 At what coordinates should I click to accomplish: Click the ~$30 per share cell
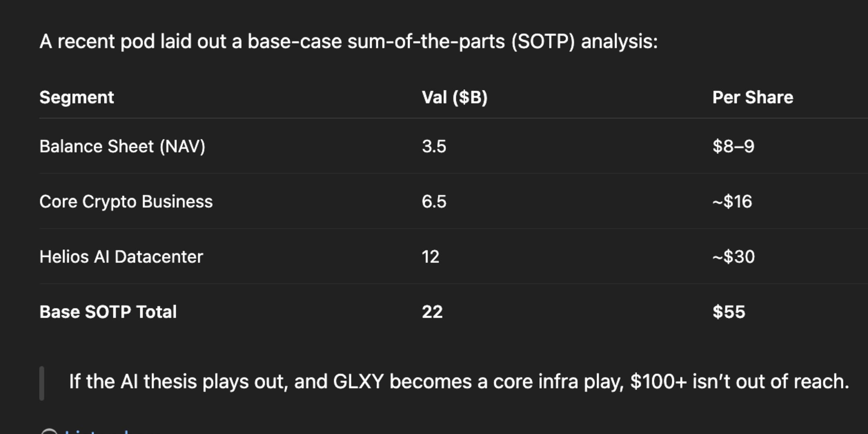[x=733, y=257]
